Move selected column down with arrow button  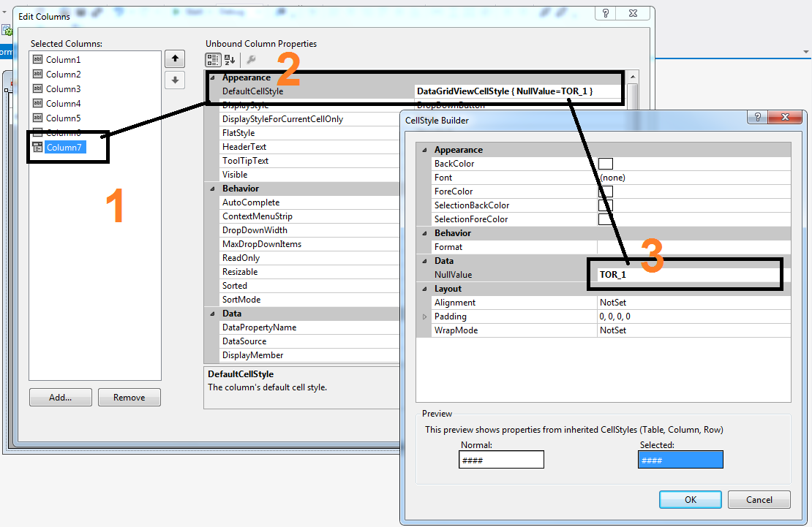coord(175,80)
